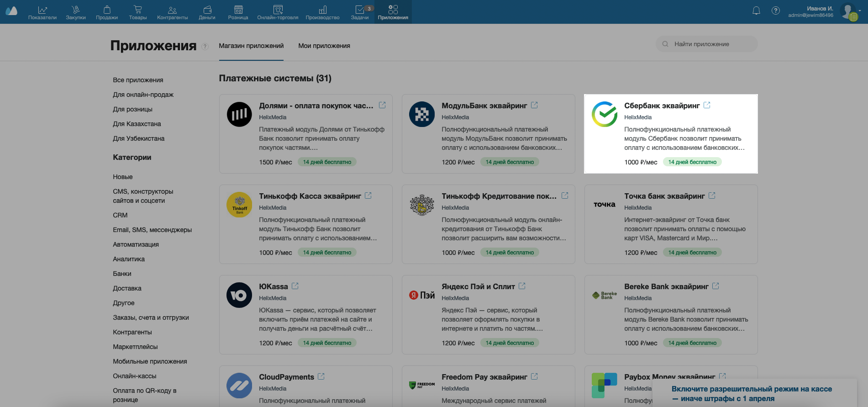The image size is (868, 407).
Task: Click the МодульБанк app logo
Action: (422, 114)
